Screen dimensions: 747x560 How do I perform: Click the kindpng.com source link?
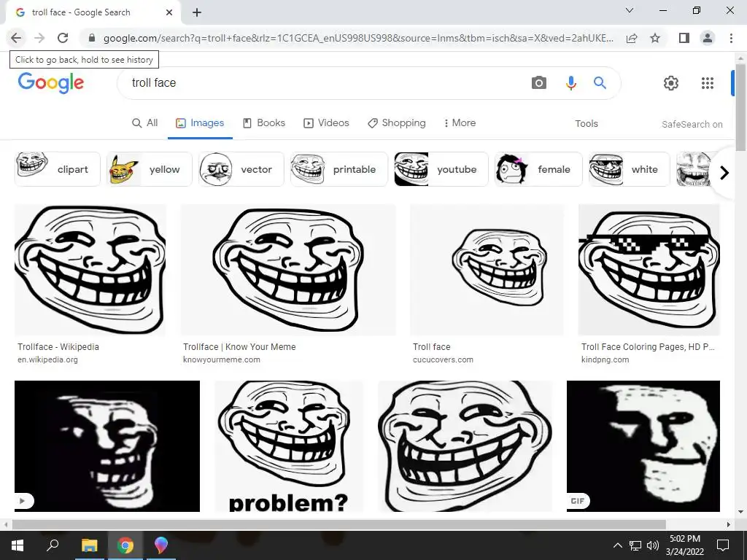click(x=605, y=359)
